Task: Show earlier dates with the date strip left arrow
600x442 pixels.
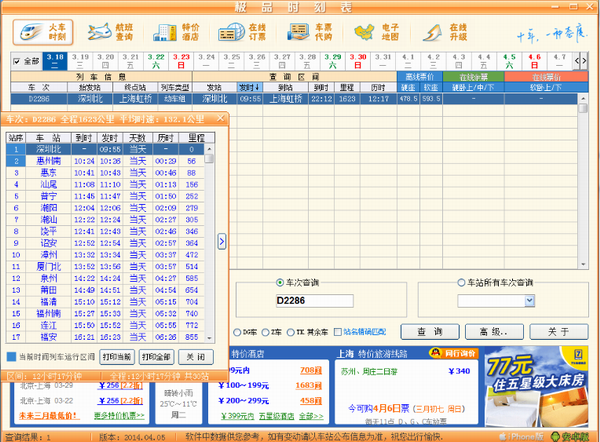Action: coord(577,60)
